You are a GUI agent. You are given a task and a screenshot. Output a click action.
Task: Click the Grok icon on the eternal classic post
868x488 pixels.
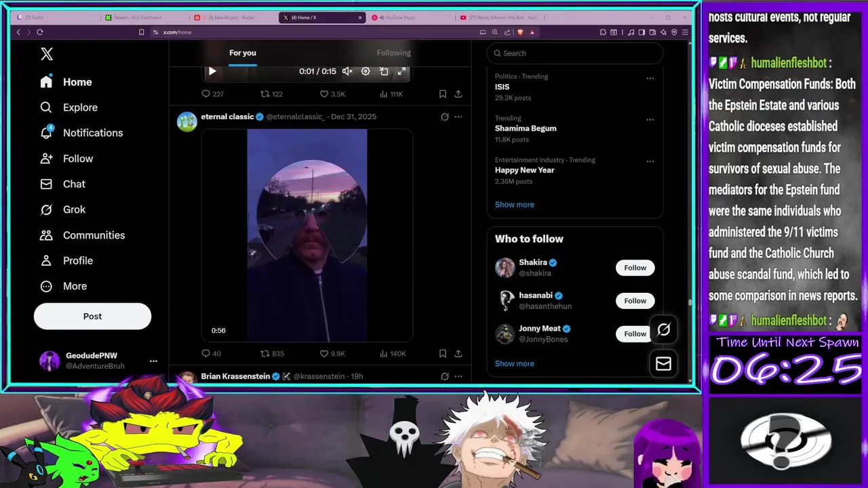(445, 117)
